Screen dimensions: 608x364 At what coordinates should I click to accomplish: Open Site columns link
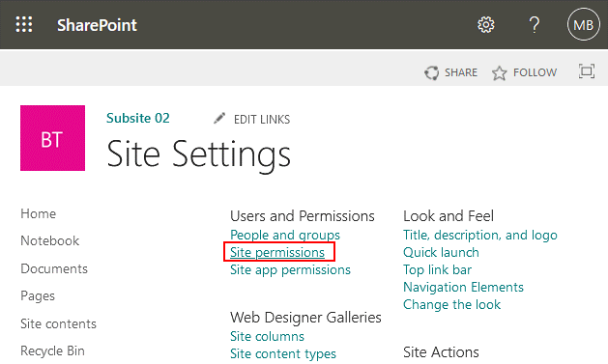(x=267, y=336)
